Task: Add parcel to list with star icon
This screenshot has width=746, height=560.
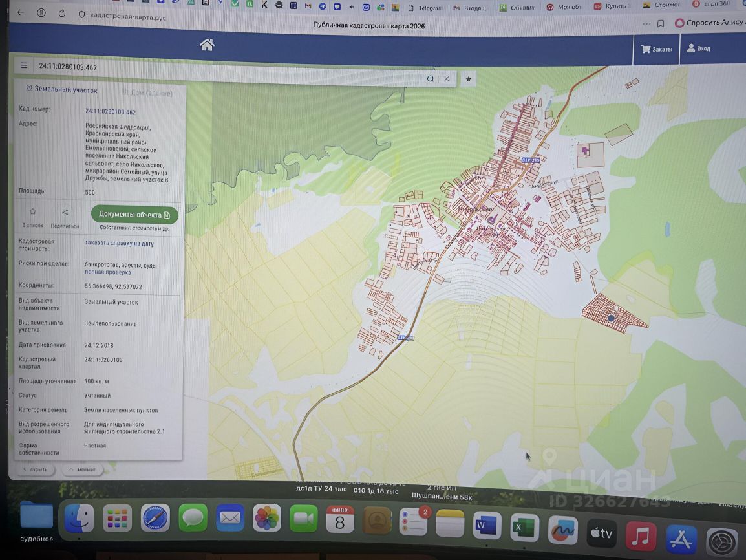Action: point(33,212)
